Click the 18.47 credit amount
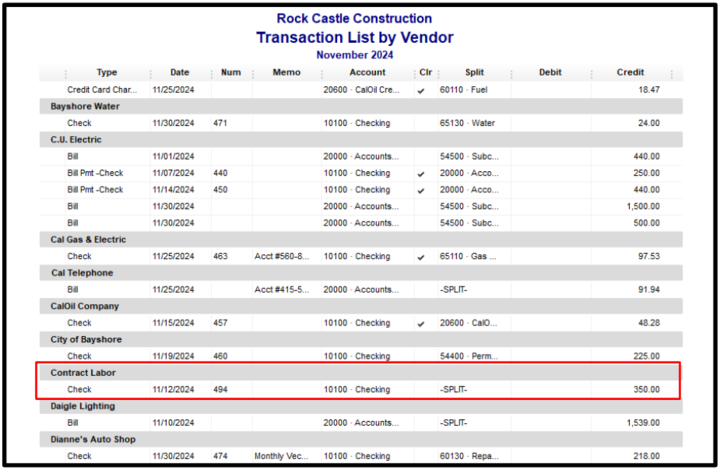 tap(649, 90)
